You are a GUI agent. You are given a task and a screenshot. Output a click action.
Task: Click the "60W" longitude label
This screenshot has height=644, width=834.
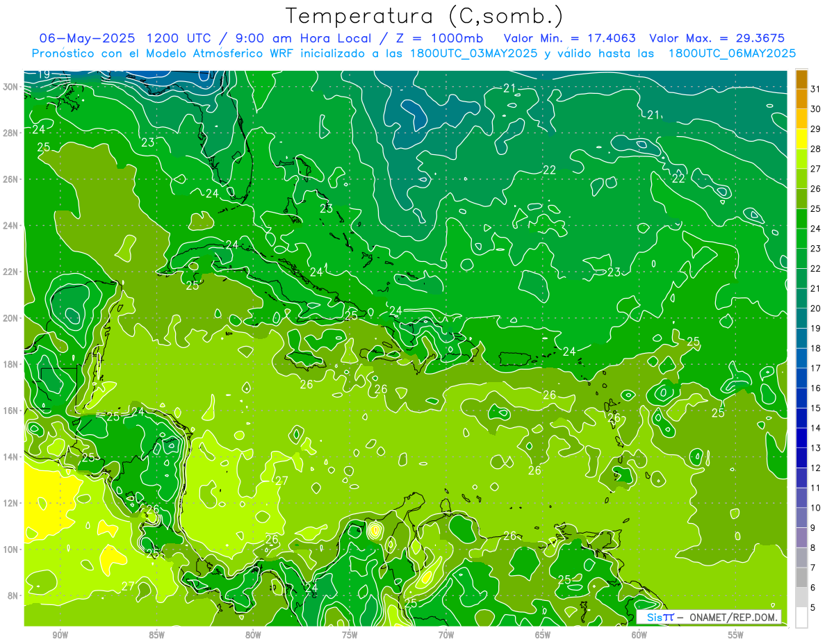[x=639, y=635]
